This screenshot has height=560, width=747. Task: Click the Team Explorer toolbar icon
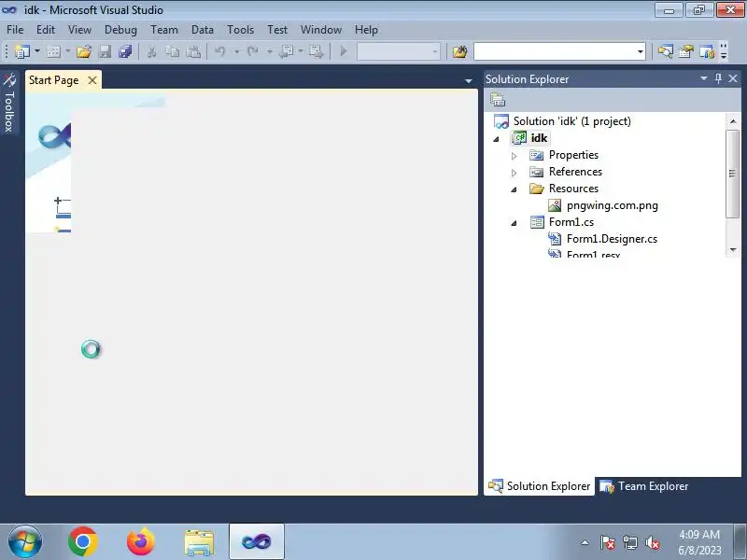[707, 51]
